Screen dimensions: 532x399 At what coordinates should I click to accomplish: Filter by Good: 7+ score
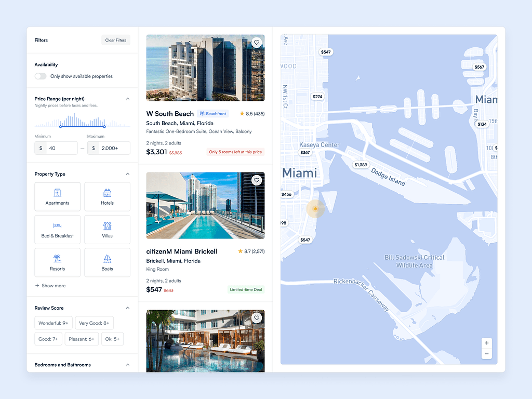click(x=48, y=339)
